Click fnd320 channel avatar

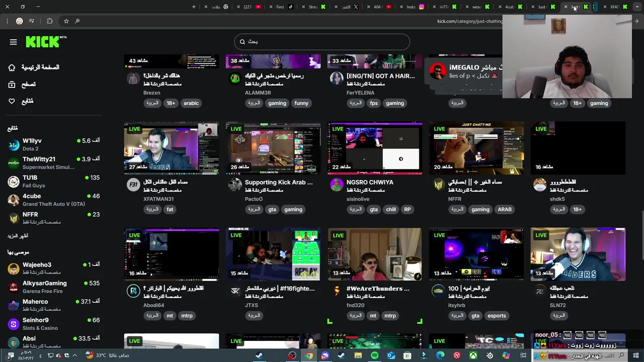point(337,291)
